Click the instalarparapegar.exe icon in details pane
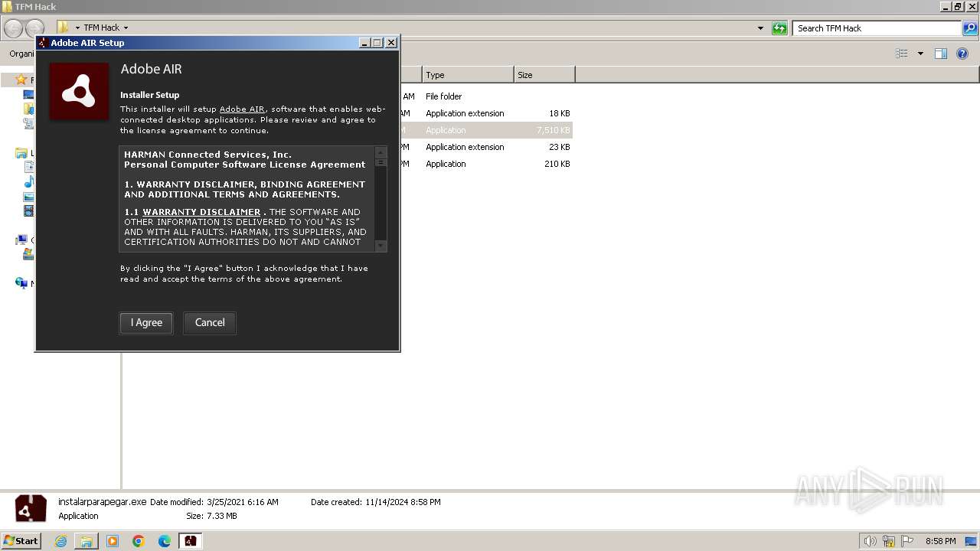The width and height of the screenshot is (980, 551). click(31, 509)
